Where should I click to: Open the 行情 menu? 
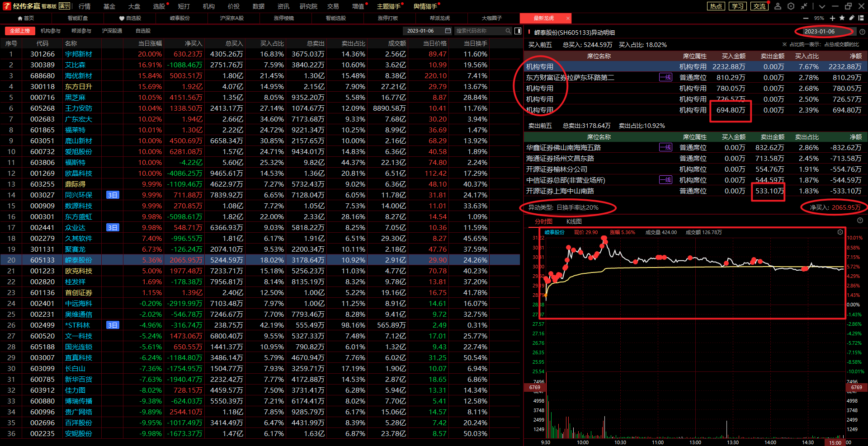[x=85, y=6]
